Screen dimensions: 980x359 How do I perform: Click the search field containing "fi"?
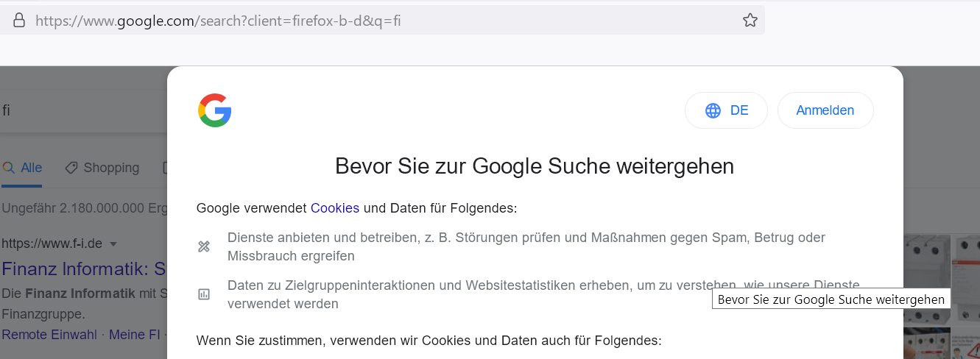click(74, 110)
